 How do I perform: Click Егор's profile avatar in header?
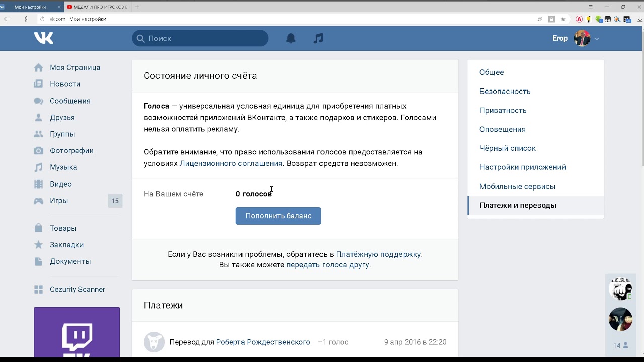(582, 38)
